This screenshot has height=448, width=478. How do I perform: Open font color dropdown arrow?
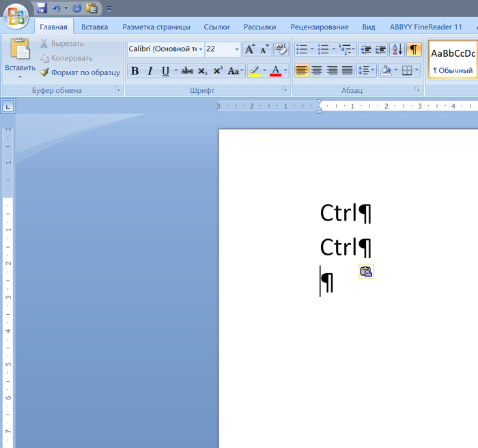click(x=285, y=70)
